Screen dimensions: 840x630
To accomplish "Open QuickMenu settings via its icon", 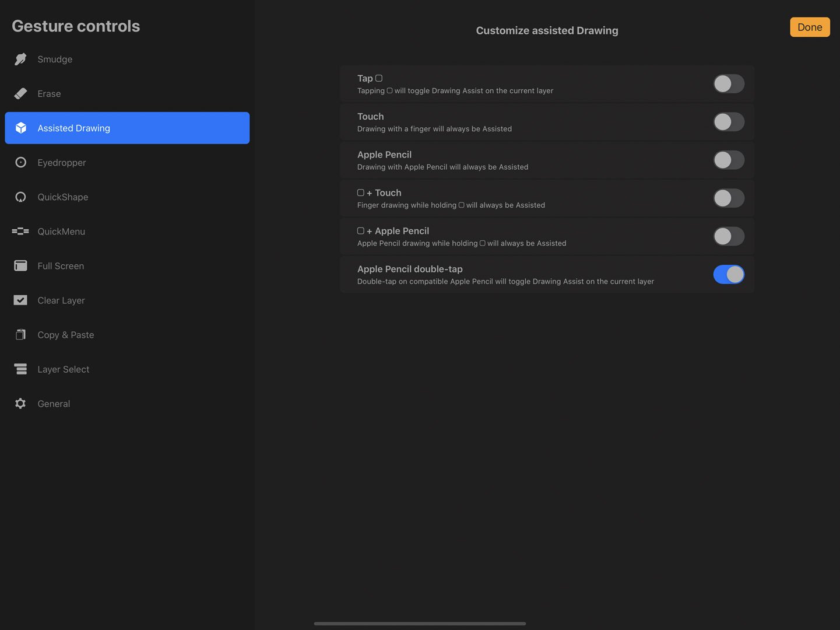I will click(20, 231).
